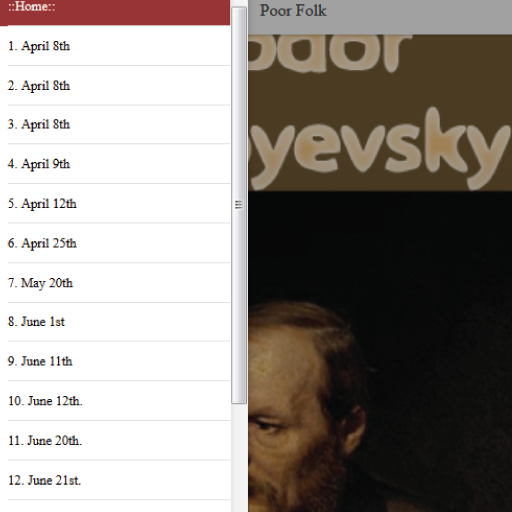Click the Dostoyevsky portrait cover image
Viewport: 512px width, 512px height.
pos(380,352)
